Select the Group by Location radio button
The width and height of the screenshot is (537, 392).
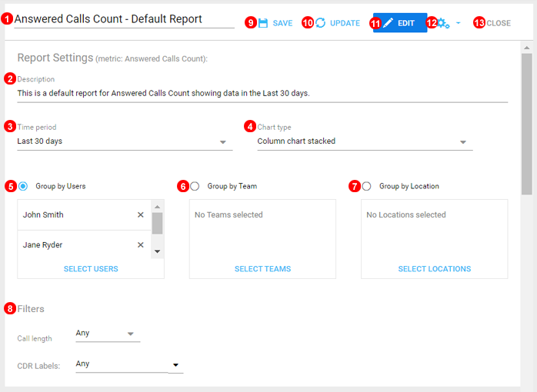tap(366, 186)
